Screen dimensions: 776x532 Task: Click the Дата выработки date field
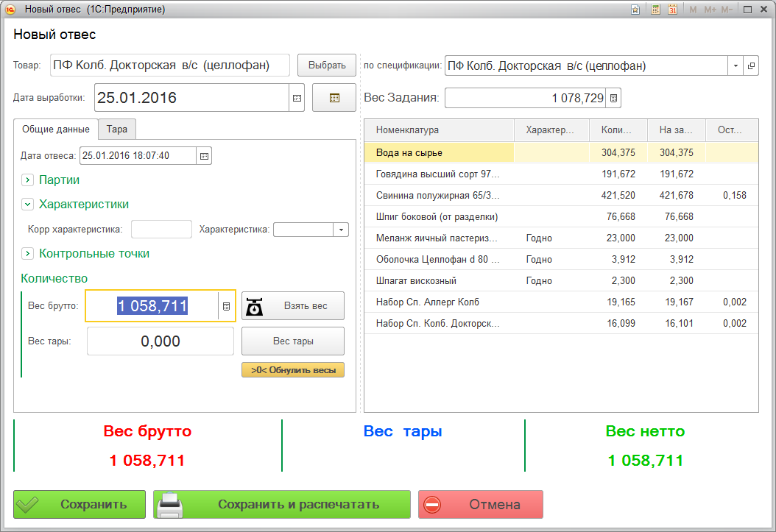(191, 98)
